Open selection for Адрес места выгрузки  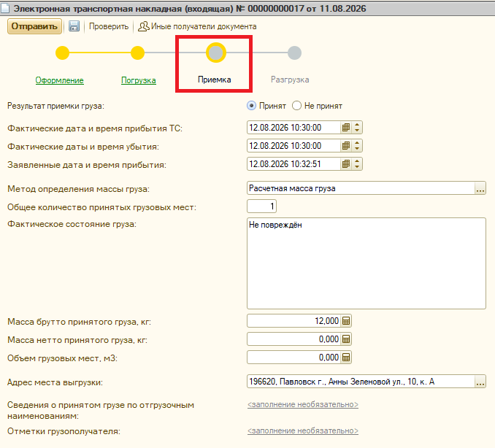click(x=480, y=382)
